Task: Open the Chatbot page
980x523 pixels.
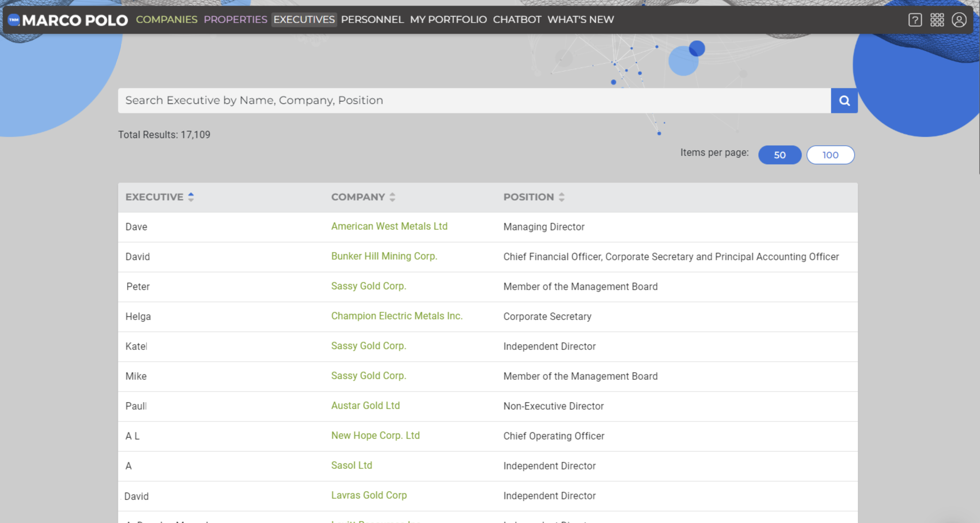Action: [517, 20]
